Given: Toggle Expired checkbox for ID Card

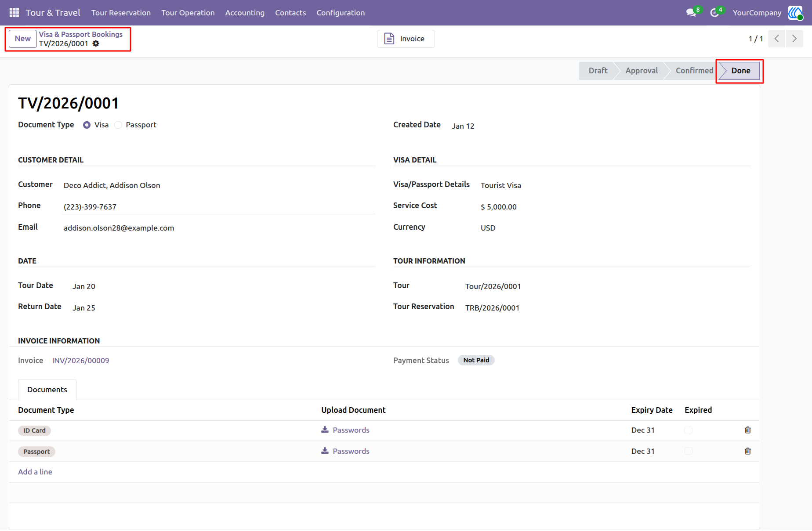Looking at the screenshot, I should click(x=689, y=430).
